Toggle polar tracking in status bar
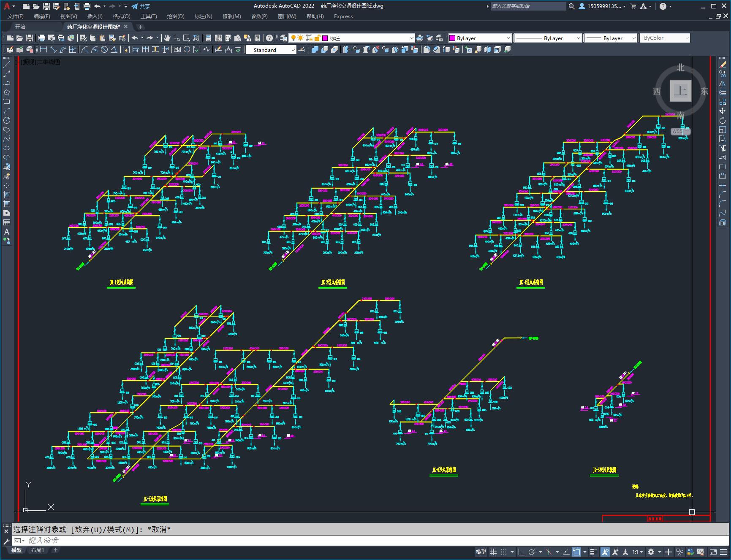731x560 pixels. (532, 552)
